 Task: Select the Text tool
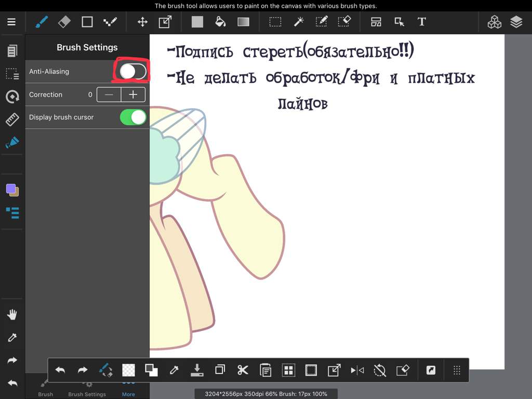point(422,22)
